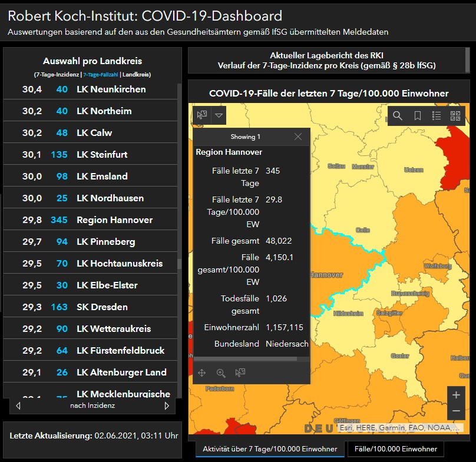Click the Soltau label on the map

coord(336,166)
